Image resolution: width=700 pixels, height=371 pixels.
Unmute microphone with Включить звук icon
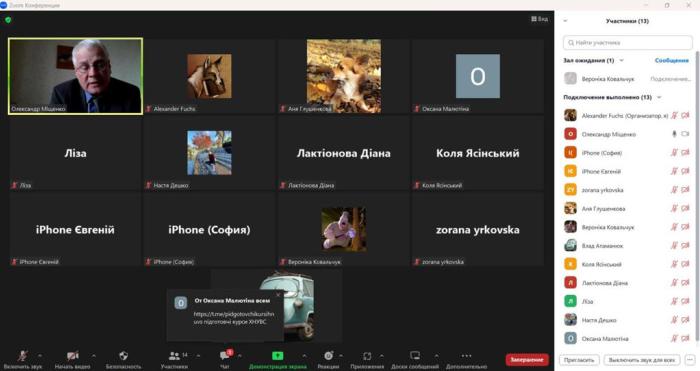22,355
